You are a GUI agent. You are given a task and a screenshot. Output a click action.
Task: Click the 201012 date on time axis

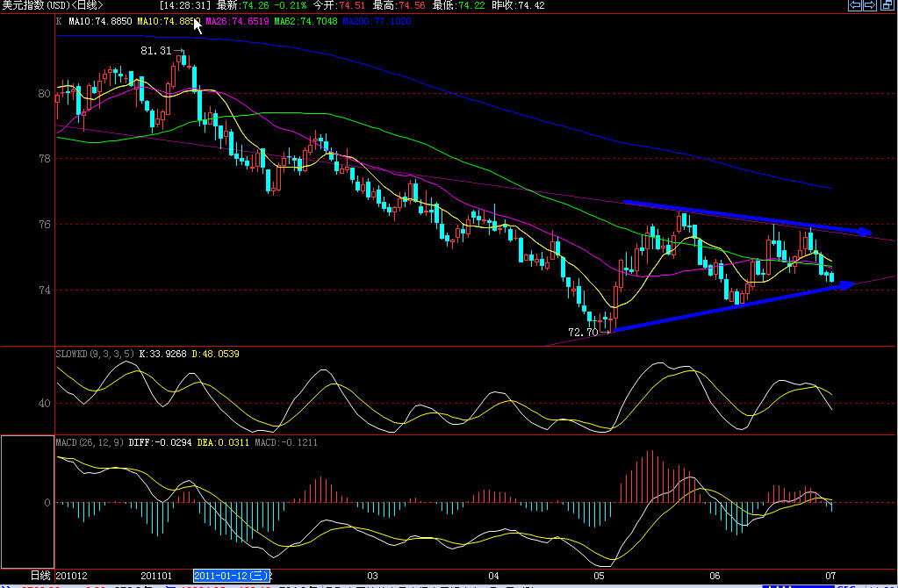(x=72, y=576)
